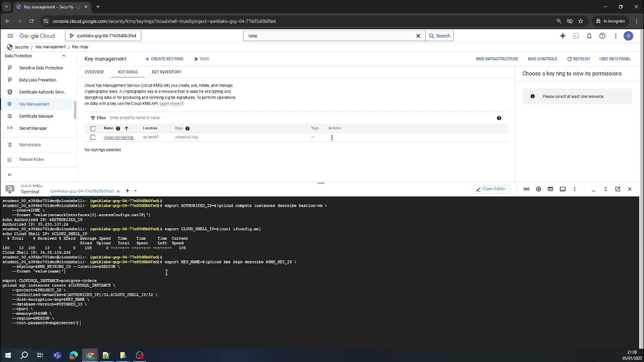Open the help question mark menu
Viewport: 644px width, 362px height.
point(602,36)
